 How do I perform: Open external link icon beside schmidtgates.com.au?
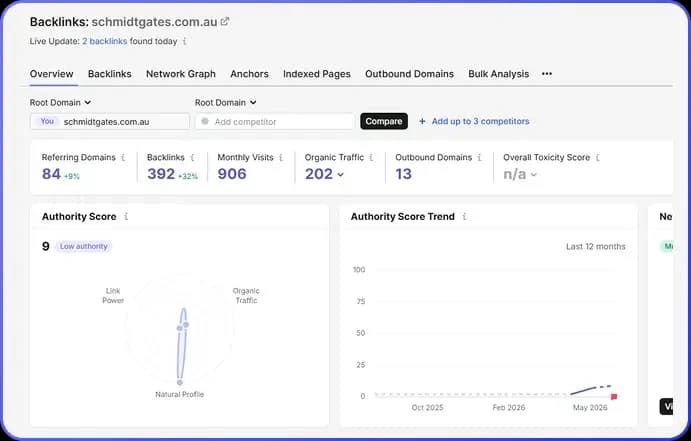225,22
